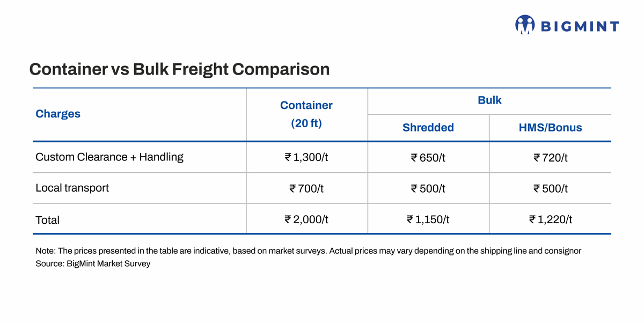The image size is (644, 322).
Task: Click the Source: BigMint Market Survey line
Action: [x=93, y=264]
